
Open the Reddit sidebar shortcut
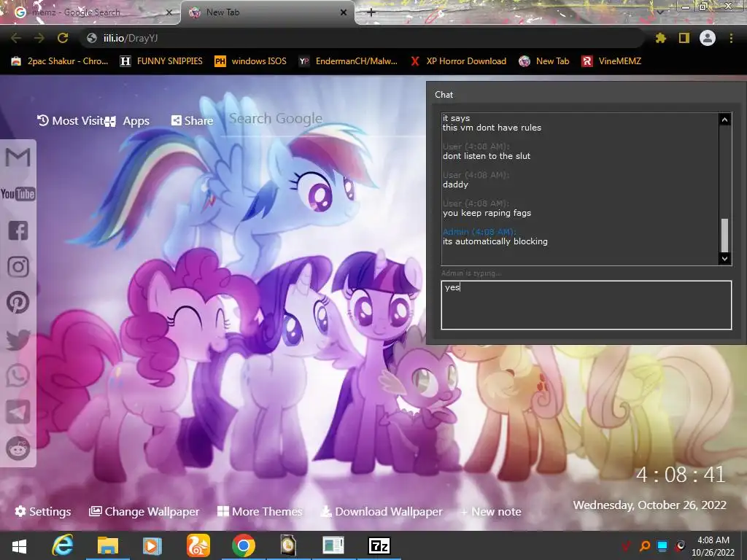pos(18,448)
